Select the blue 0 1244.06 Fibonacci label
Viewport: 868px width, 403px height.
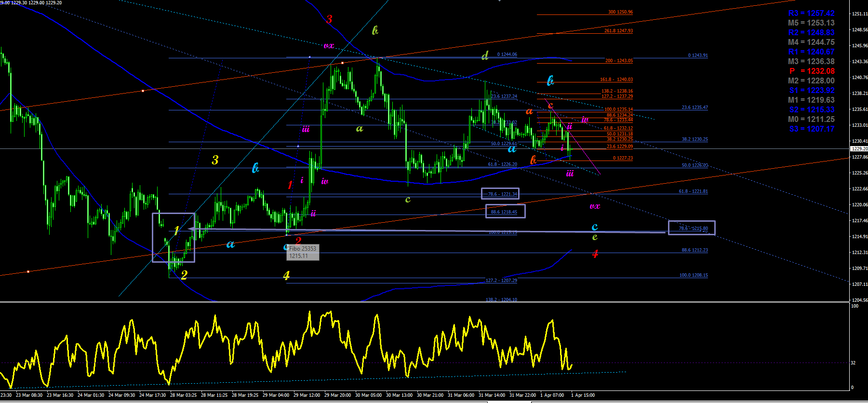[x=507, y=54]
